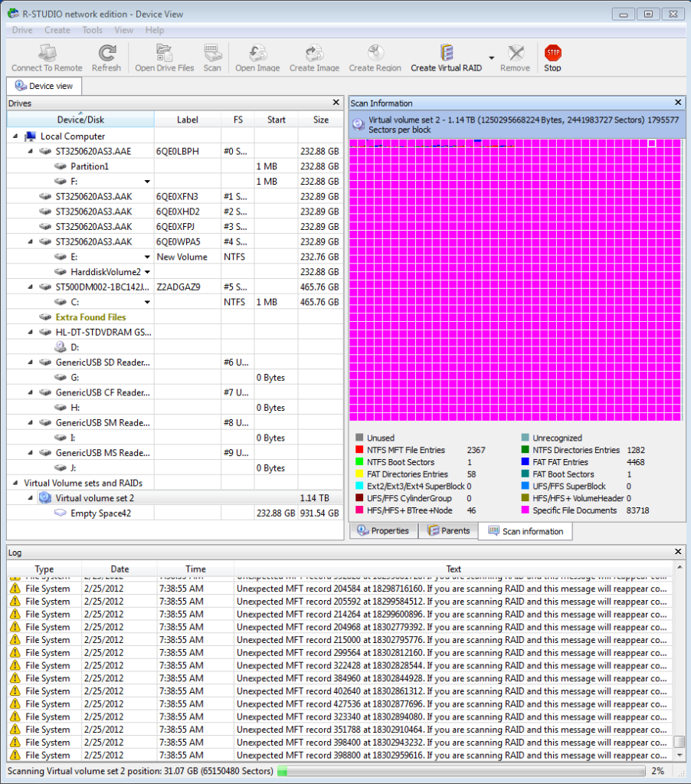Select the Scan information tab
Screen dimensions: 691x784
[x=525, y=532]
